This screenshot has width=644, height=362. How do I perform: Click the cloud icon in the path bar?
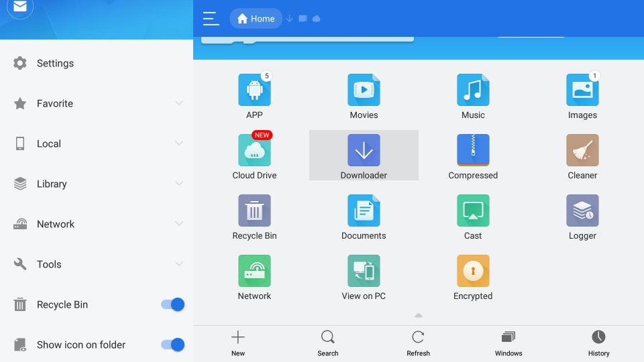(x=316, y=19)
